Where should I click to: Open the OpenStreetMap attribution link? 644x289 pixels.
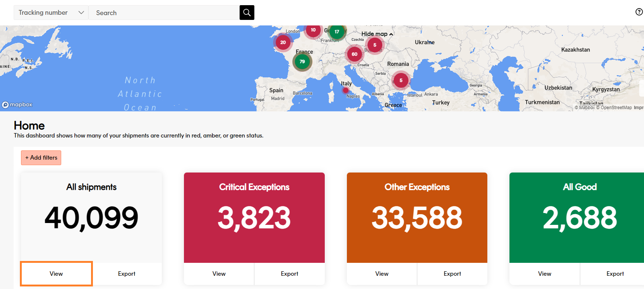616,108
